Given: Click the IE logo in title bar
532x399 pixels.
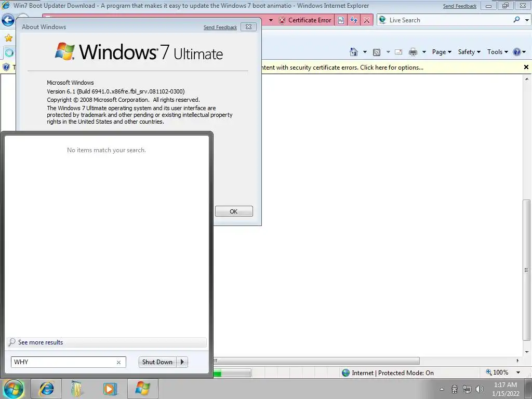Looking at the screenshot, I should coord(6,5).
